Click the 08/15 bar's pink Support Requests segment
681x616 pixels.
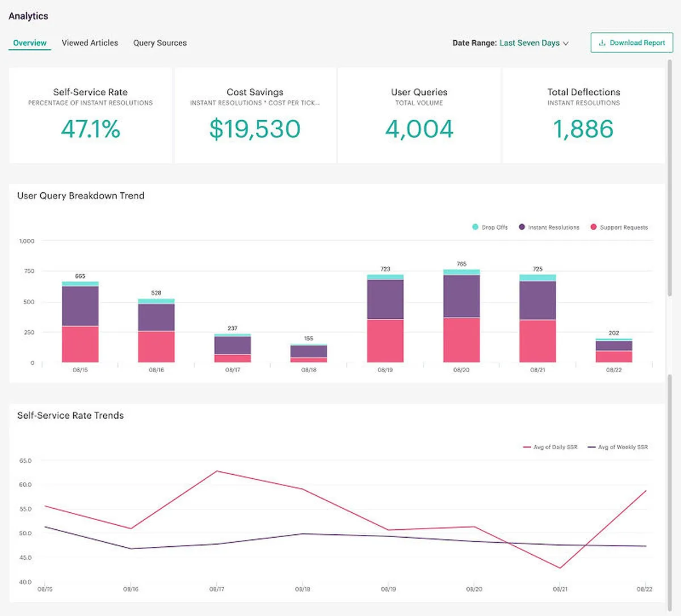coord(80,344)
